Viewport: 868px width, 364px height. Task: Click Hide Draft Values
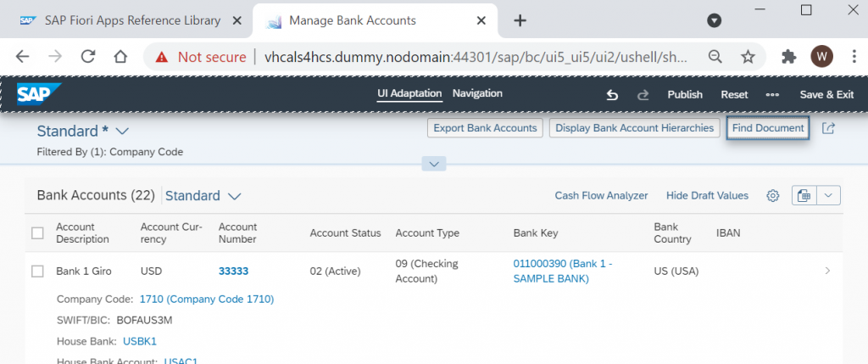707,195
